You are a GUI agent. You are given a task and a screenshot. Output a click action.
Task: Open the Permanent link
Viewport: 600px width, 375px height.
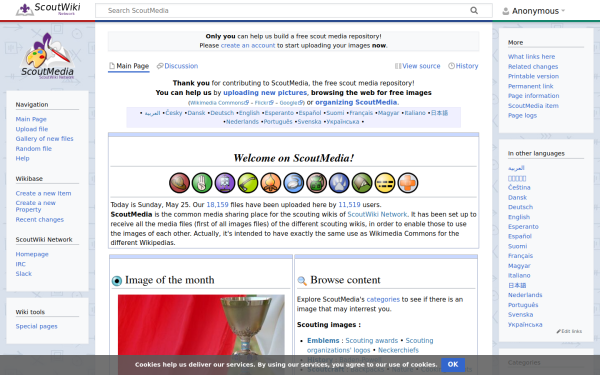pos(531,86)
